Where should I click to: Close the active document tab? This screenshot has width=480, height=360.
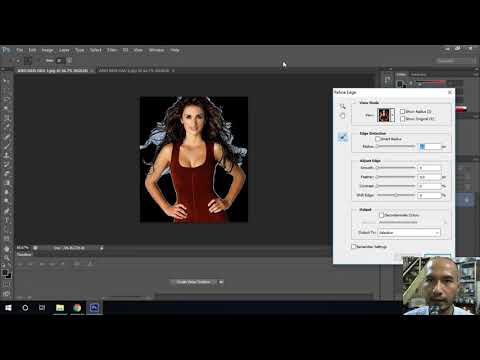(92, 71)
